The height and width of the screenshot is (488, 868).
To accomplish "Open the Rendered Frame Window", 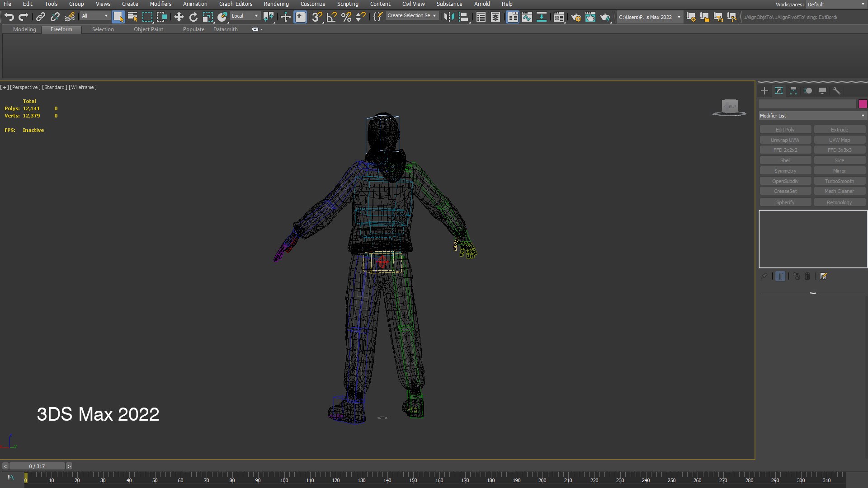I will pos(590,17).
